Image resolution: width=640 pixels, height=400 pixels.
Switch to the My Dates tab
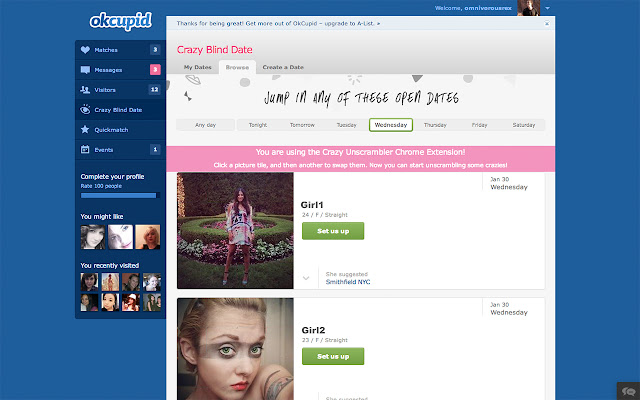[x=197, y=66]
